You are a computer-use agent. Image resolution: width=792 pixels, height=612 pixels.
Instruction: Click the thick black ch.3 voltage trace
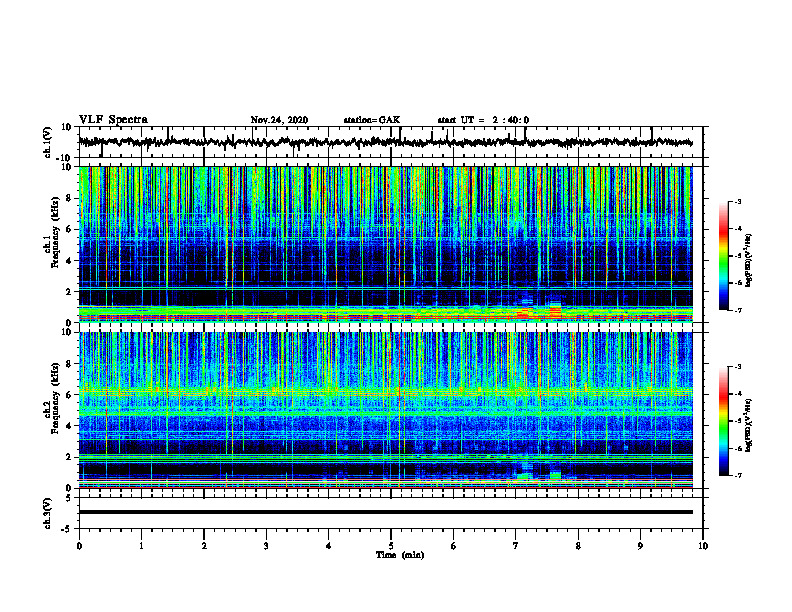click(x=385, y=512)
